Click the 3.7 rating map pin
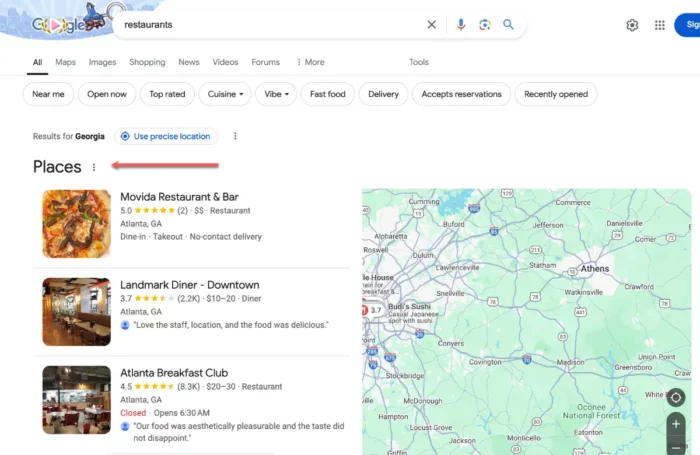Viewport: 700px width, 455px height. [373, 310]
